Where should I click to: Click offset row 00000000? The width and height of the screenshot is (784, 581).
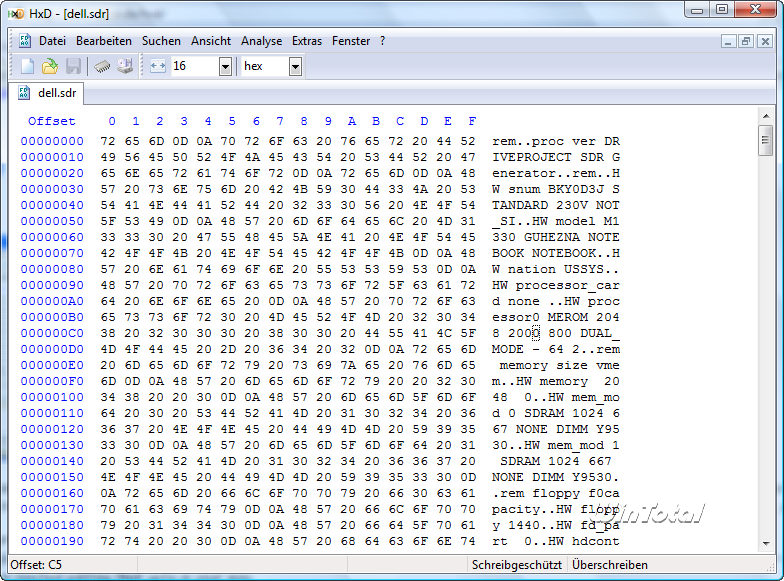click(52, 141)
